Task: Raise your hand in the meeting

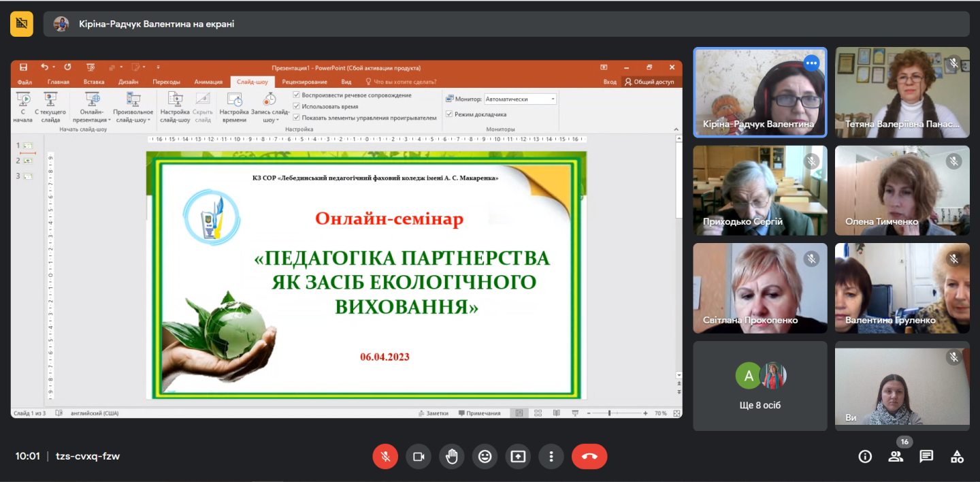Action: pyautogui.click(x=452, y=456)
